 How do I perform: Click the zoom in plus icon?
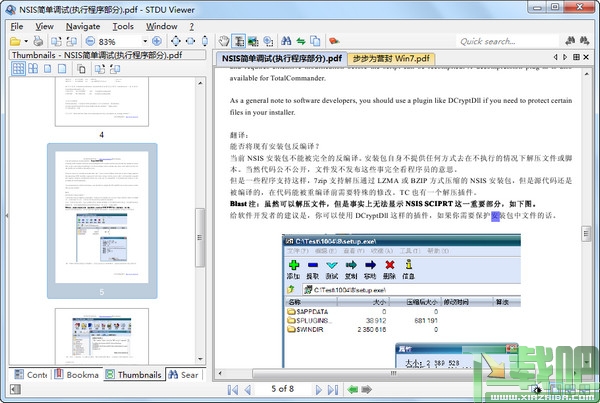tap(157, 41)
